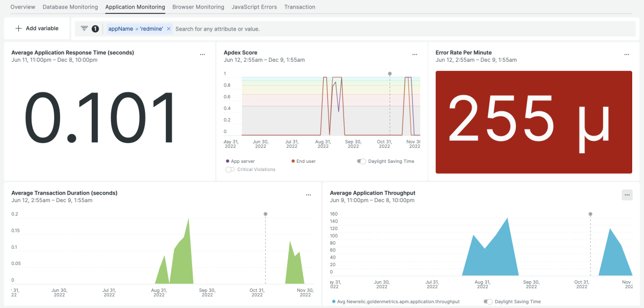Click the appName = 'redmine' filter chip
This screenshot has height=308, width=644.
point(136,29)
